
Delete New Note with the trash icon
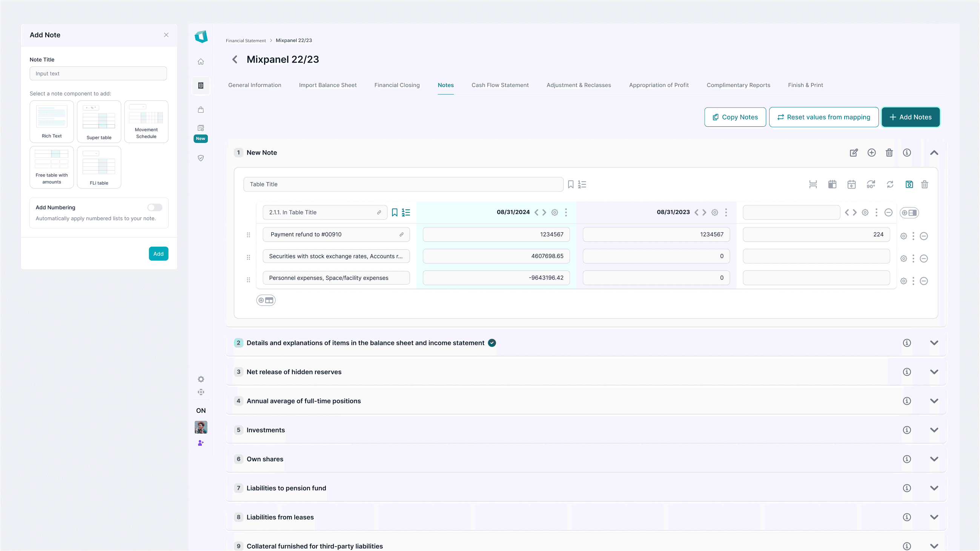[889, 152]
